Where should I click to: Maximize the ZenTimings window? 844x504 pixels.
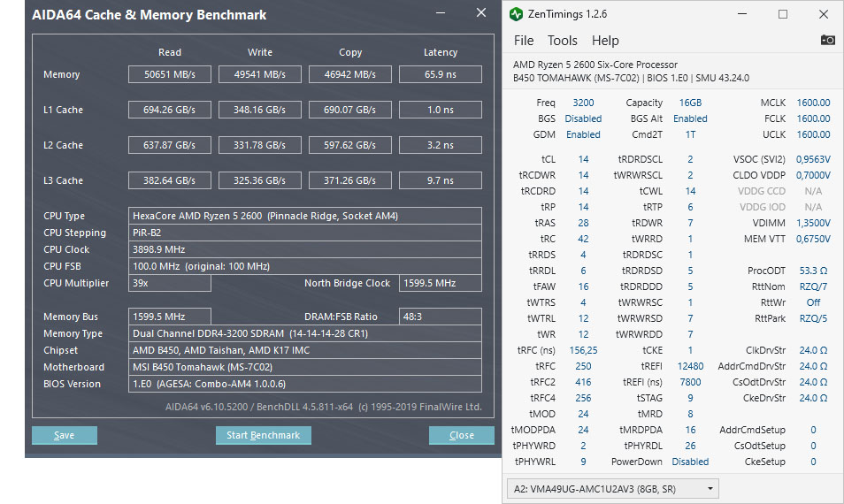coord(783,14)
